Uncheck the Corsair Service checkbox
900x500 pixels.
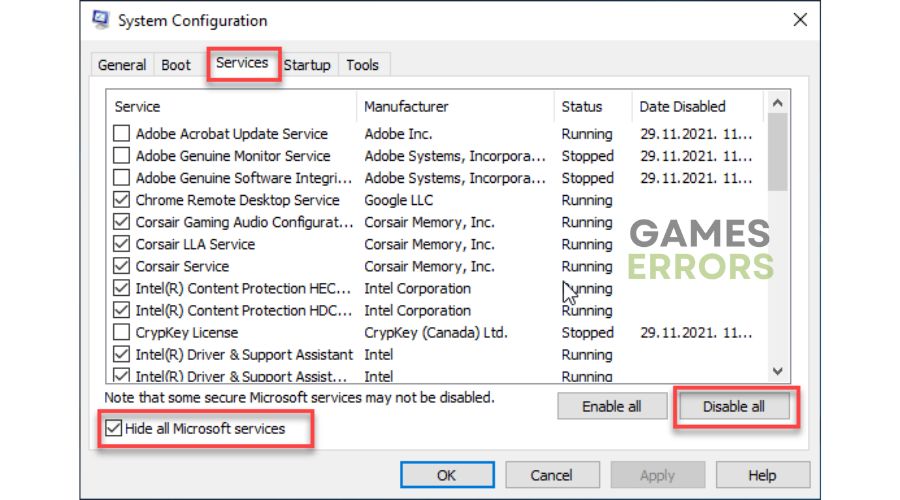(x=121, y=266)
